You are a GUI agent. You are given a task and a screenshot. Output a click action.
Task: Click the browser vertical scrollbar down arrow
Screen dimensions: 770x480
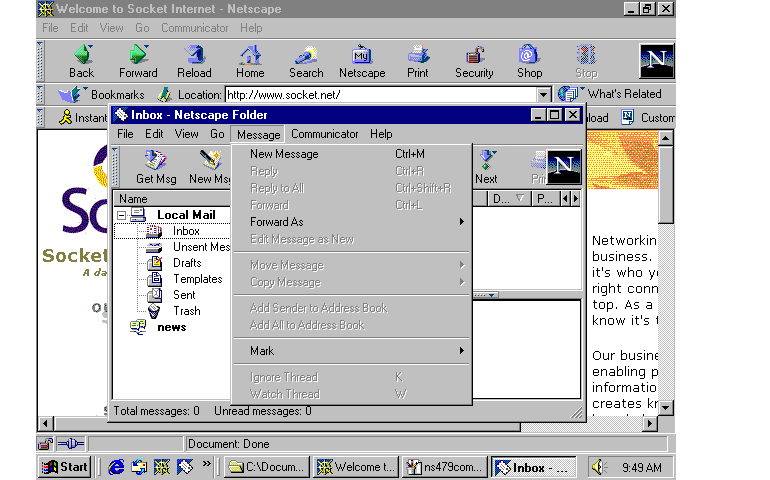[x=665, y=407]
